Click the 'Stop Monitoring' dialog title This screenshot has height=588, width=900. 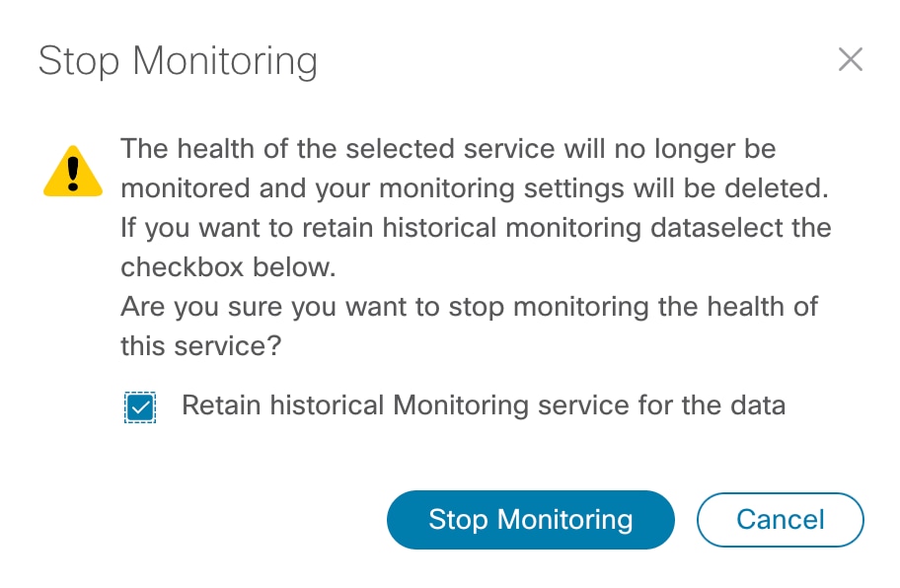click(178, 61)
